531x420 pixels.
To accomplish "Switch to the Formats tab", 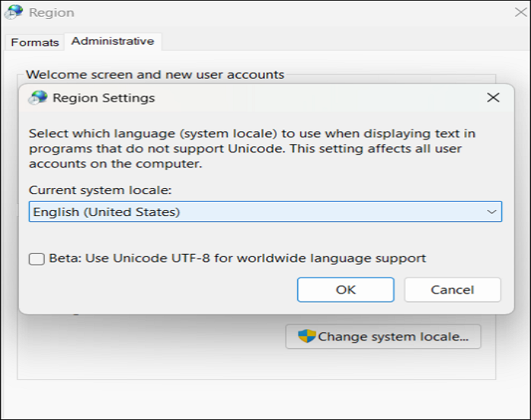I will (x=35, y=42).
